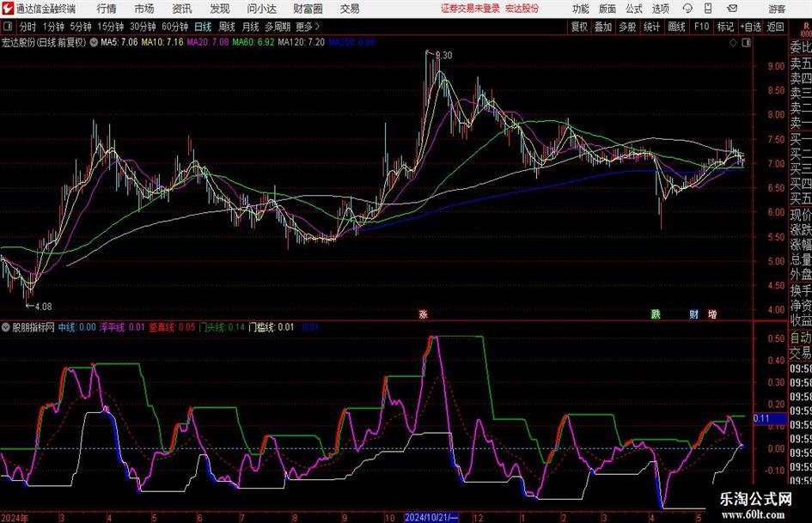Open the 多周期 multi-period view

278,27
